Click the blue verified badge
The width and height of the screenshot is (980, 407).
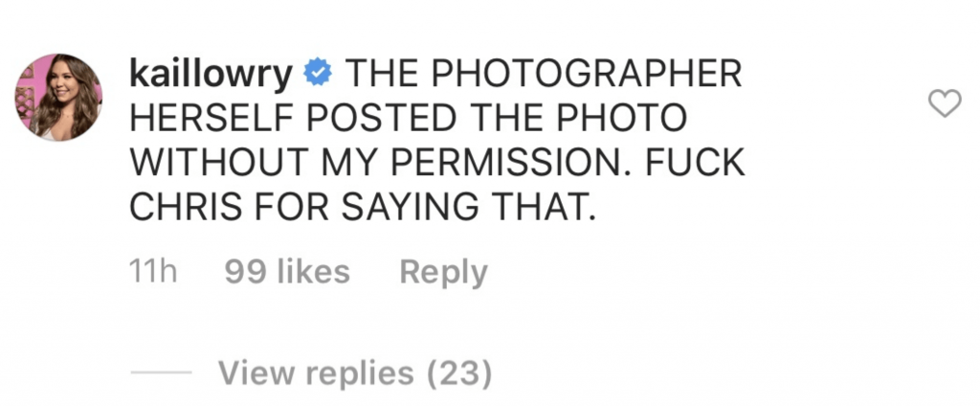pyautogui.click(x=318, y=72)
